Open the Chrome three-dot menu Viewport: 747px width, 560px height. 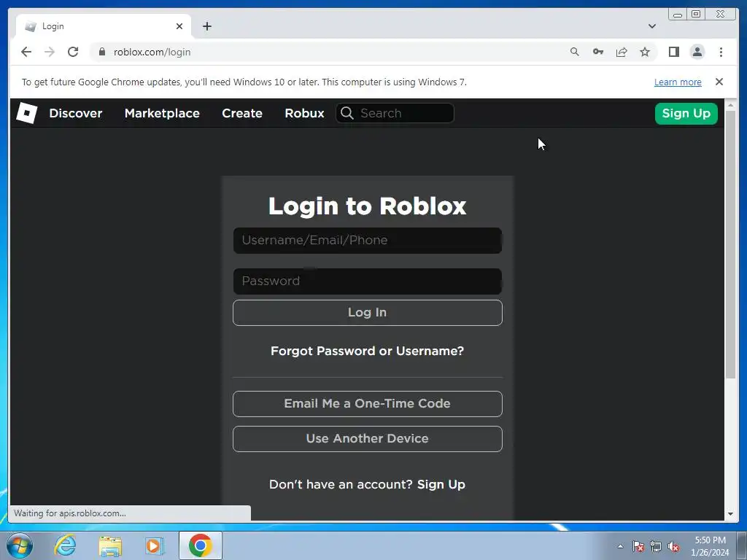[x=721, y=52]
